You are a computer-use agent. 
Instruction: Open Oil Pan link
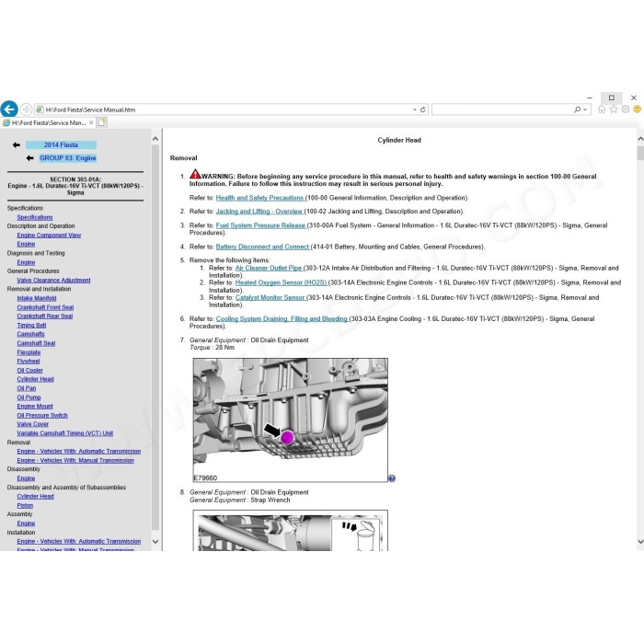27,388
